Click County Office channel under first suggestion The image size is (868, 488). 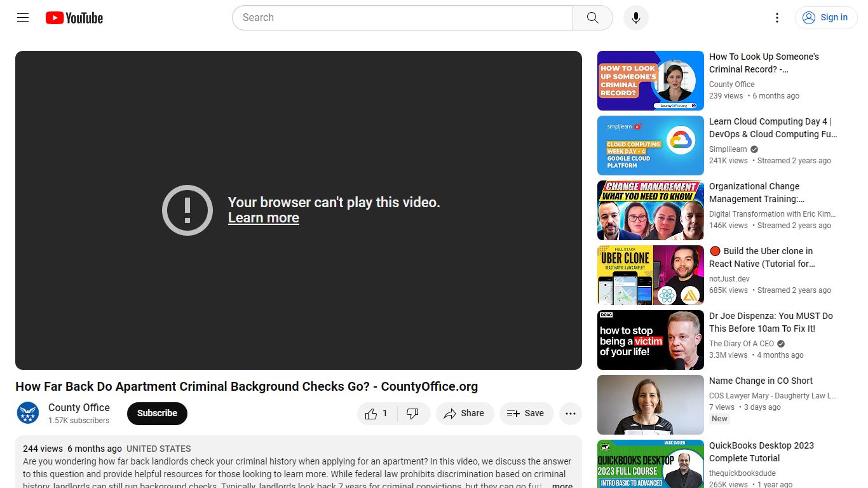[732, 85]
